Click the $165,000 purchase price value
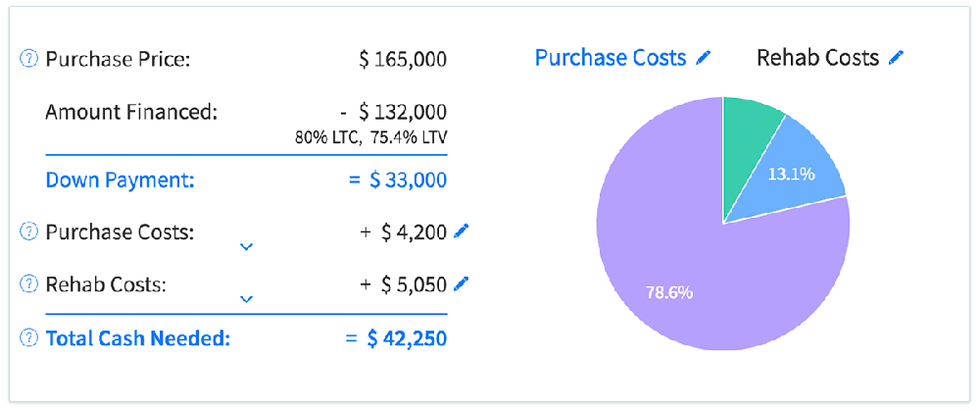 pyautogui.click(x=403, y=59)
